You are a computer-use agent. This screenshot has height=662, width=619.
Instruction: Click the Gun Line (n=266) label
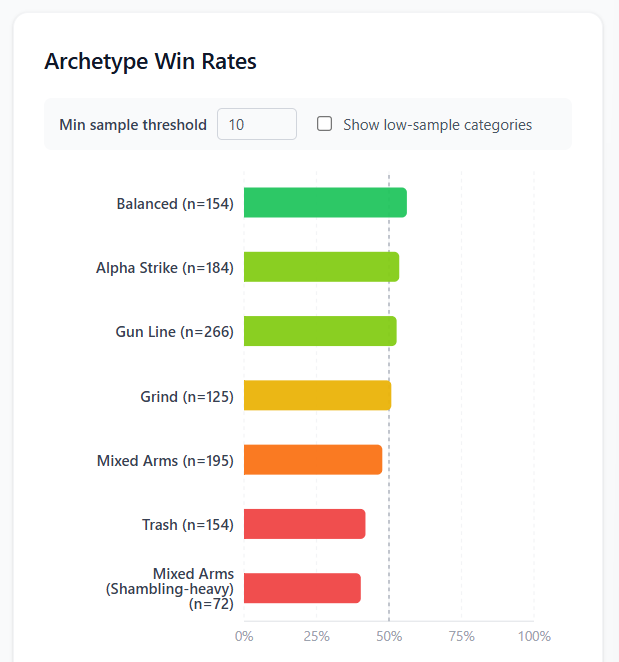pos(175,332)
